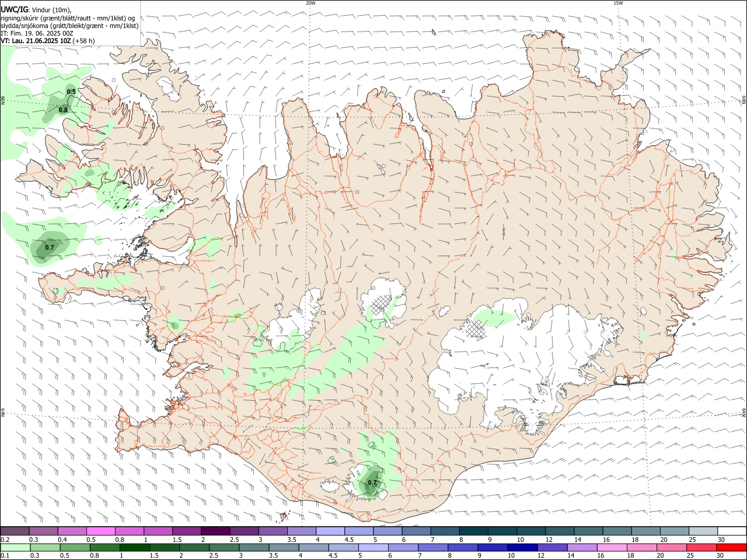This screenshot has height=560, width=747.
Task: Pick the bright red swatch labeled 30 in the rain legend
Action: pos(731,547)
